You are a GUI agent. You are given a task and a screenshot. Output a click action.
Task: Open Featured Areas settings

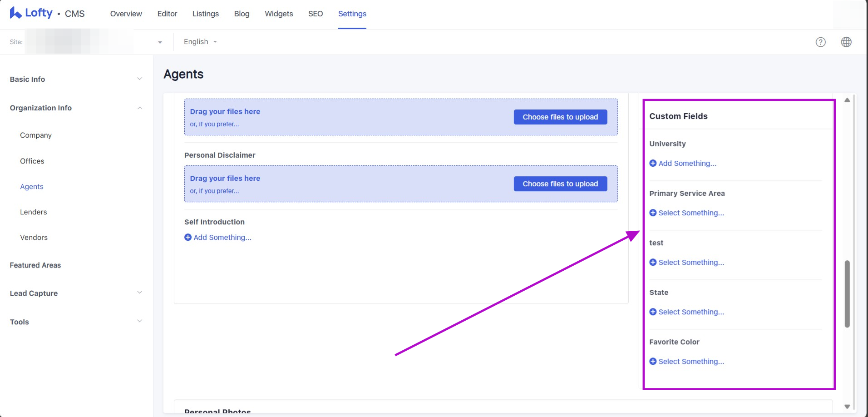(35, 265)
